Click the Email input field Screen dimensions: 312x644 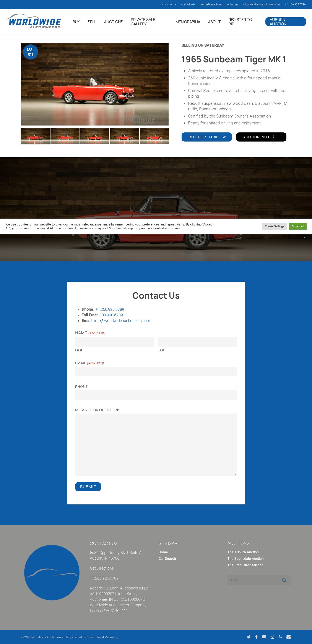(156, 372)
